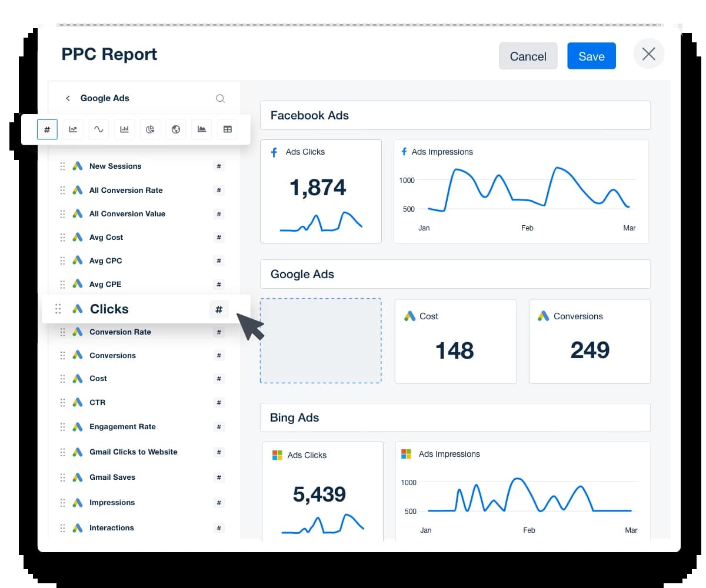The height and width of the screenshot is (588, 706).
Task: Select the number (#) widget type icon
Action: 47,129
